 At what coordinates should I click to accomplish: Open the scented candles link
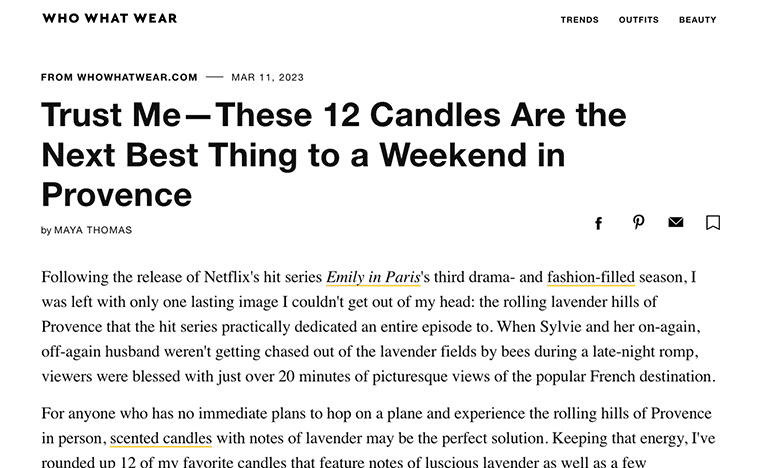point(161,438)
